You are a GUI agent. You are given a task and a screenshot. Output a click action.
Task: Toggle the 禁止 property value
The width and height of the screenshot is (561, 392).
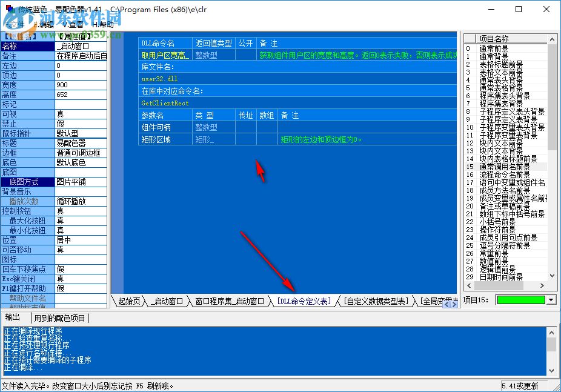81,123
